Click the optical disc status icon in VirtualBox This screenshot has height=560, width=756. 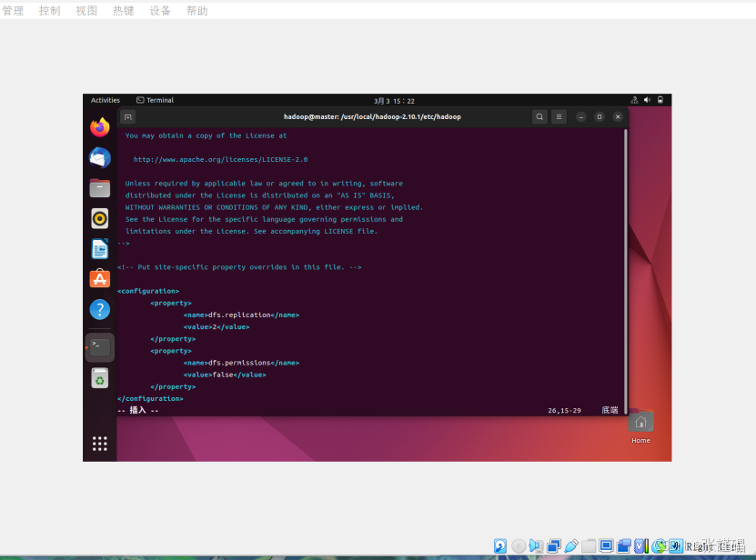click(519, 546)
